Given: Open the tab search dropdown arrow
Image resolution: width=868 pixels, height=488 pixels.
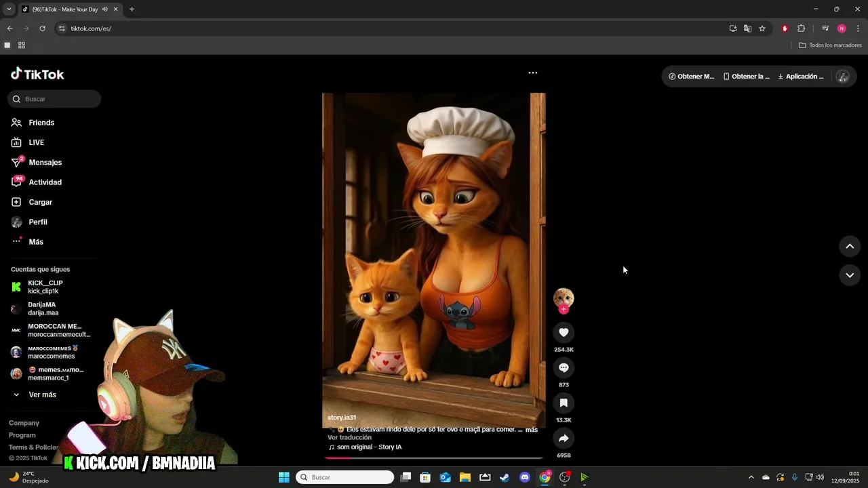Looking at the screenshot, I should click(x=9, y=9).
